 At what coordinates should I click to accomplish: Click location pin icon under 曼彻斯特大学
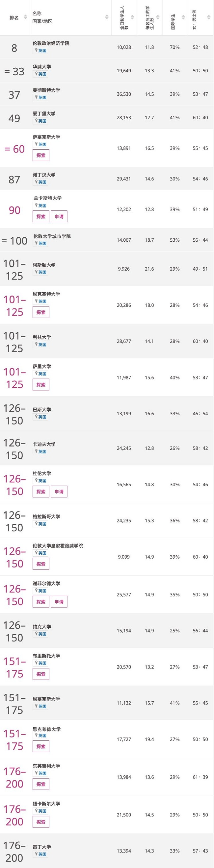point(36,97)
